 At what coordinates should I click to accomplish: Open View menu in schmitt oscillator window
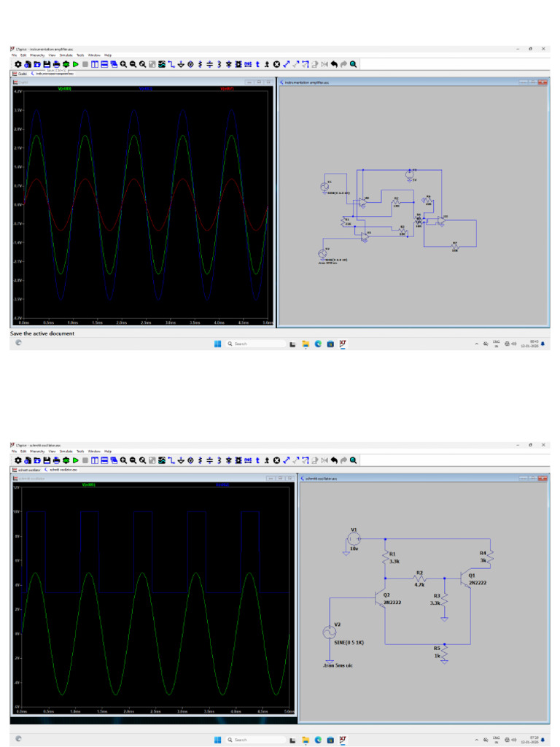52,451
